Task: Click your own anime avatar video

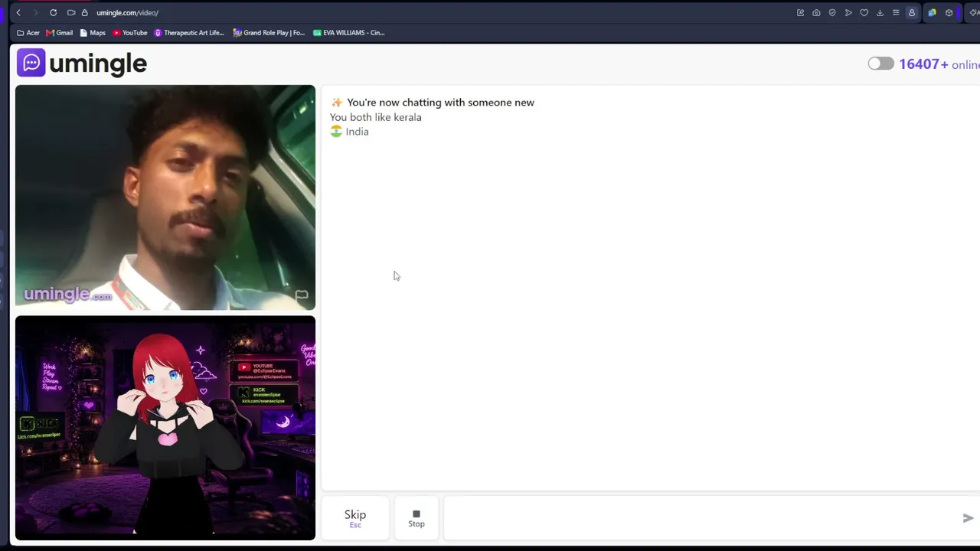Action: point(165,428)
